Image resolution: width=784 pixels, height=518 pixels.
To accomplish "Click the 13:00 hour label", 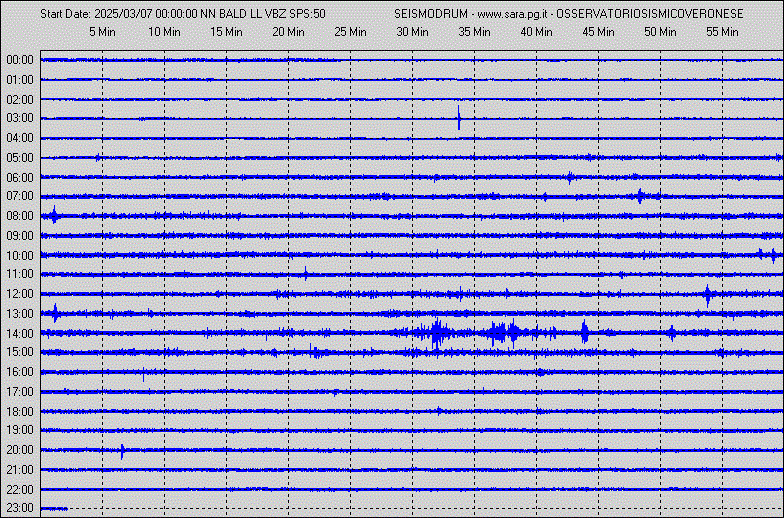I will (x=20, y=314).
